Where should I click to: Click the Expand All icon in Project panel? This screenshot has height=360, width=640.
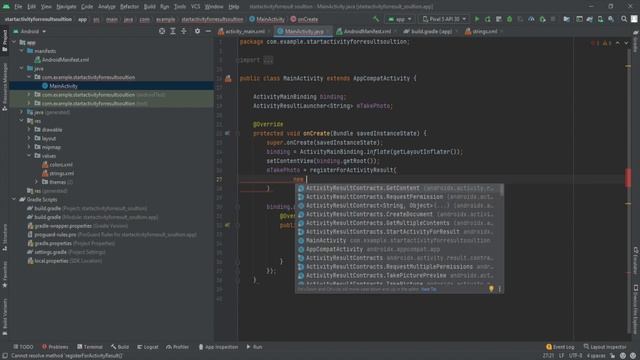pyautogui.click(x=173, y=31)
